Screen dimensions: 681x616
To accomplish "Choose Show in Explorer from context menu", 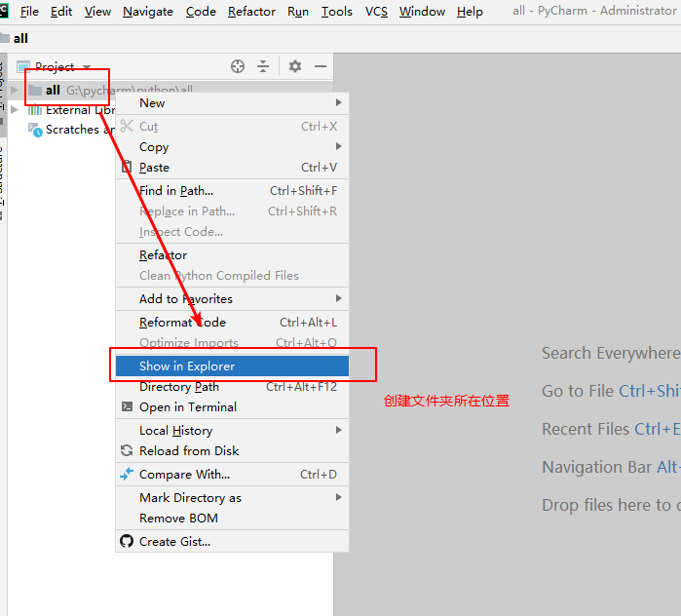I will click(232, 366).
